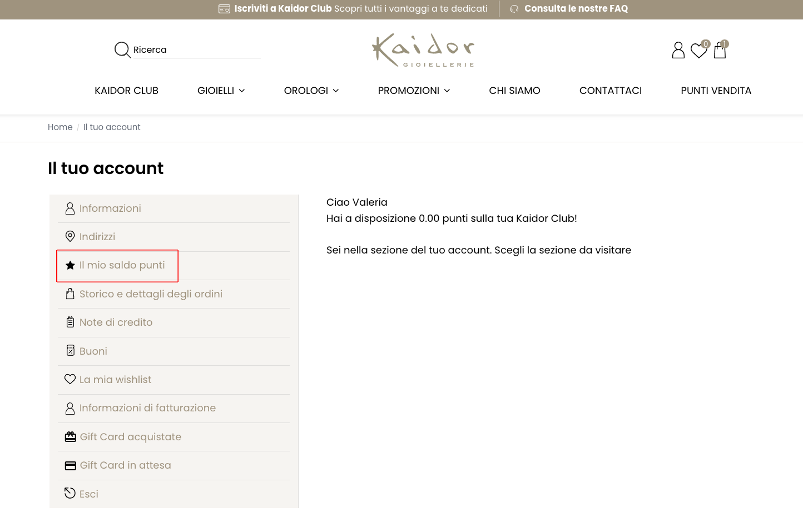Click the user account profile icon
Image resolution: width=803 pixels, height=532 pixels.
[678, 50]
